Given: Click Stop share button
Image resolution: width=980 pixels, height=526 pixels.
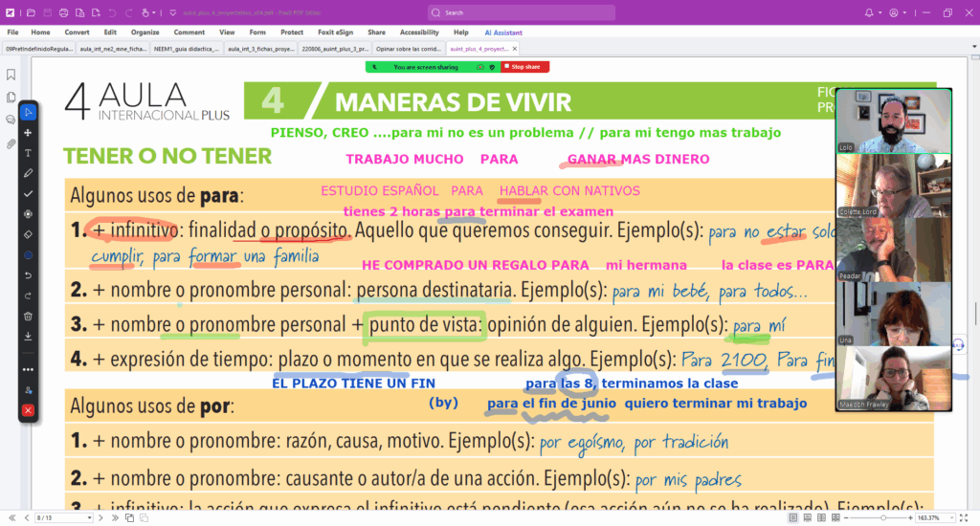Looking at the screenshot, I should pos(525,67).
